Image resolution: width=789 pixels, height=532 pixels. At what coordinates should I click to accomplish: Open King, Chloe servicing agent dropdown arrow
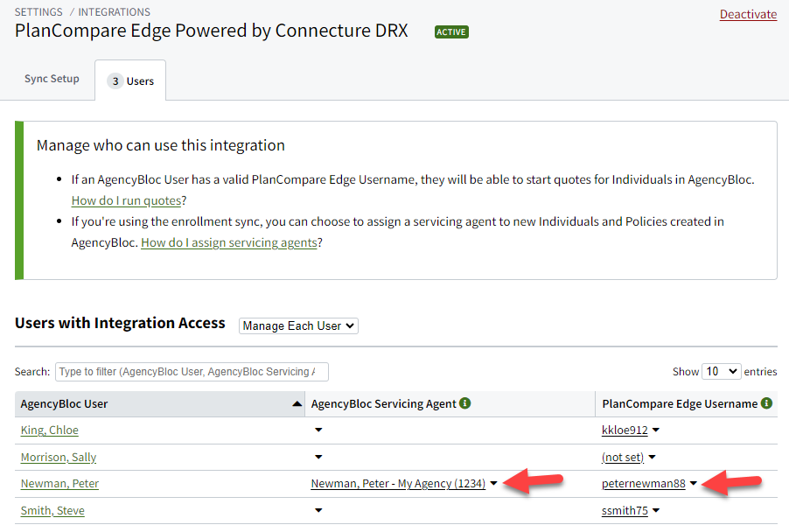[318, 430]
